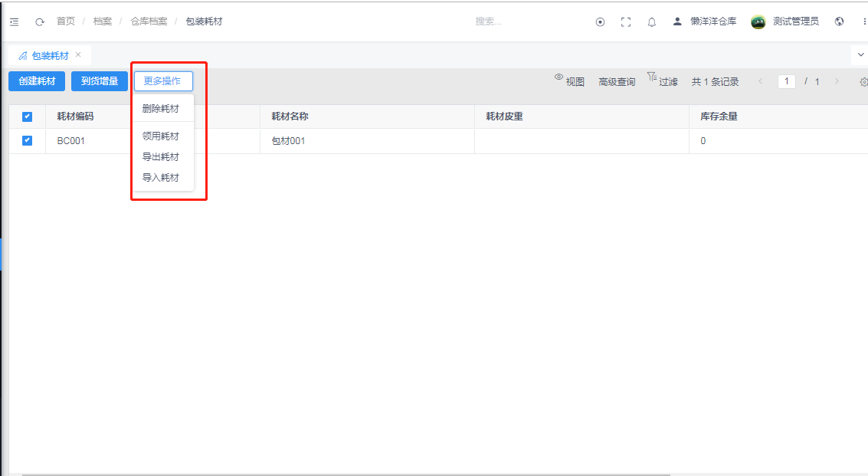Open the 更多操作 dropdown
The image size is (868, 476).
point(163,81)
